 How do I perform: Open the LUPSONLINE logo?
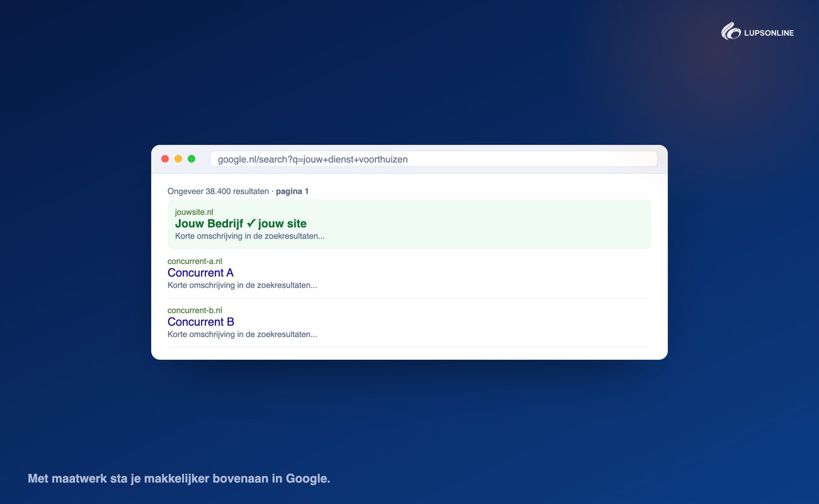757,31
